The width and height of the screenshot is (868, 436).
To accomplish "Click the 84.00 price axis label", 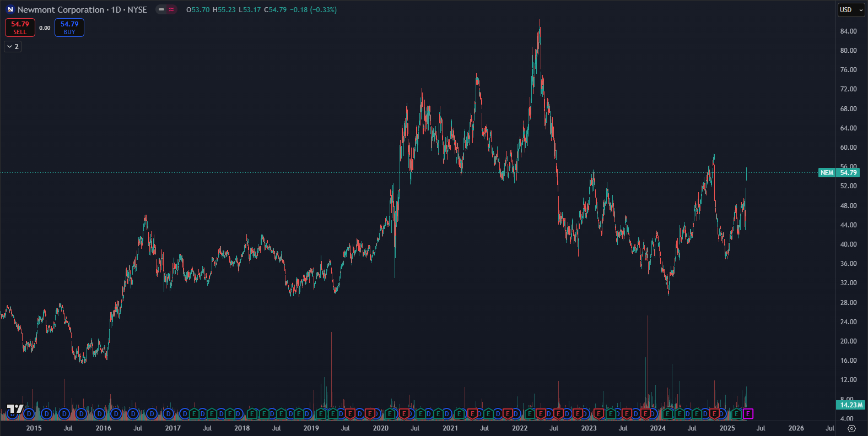I will [x=848, y=31].
